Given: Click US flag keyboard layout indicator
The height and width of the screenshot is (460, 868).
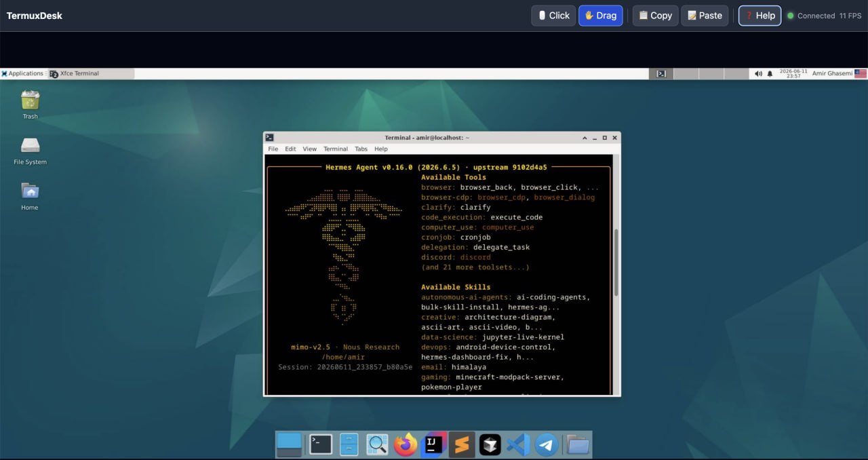Looking at the screenshot, I should (861, 73).
